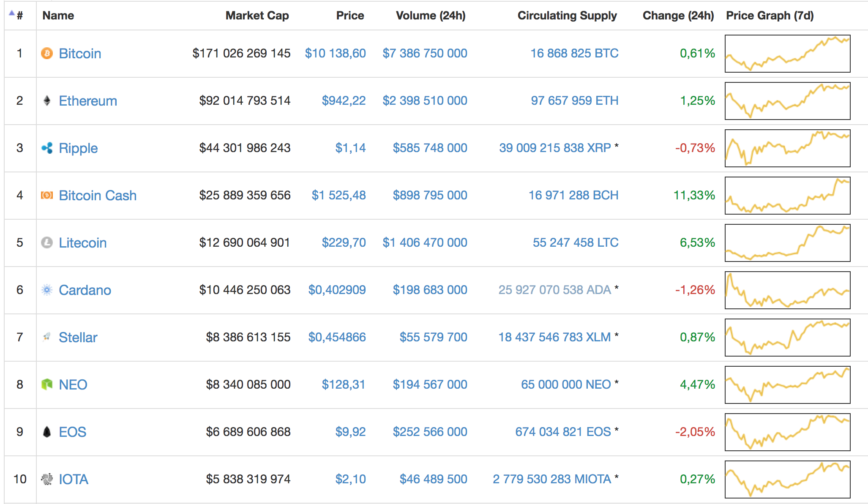Image resolution: width=868 pixels, height=504 pixels.
Task: Click the Stellar rocket icon
Action: (x=47, y=337)
